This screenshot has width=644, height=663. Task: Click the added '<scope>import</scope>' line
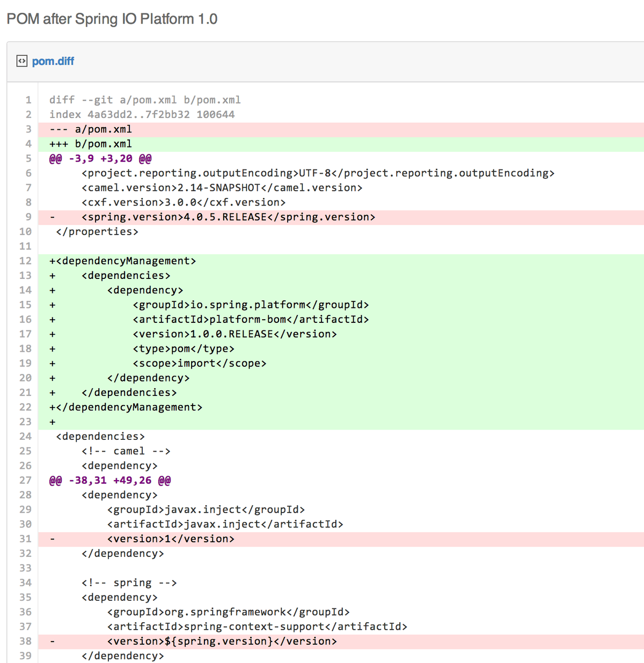[x=200, y=364]
